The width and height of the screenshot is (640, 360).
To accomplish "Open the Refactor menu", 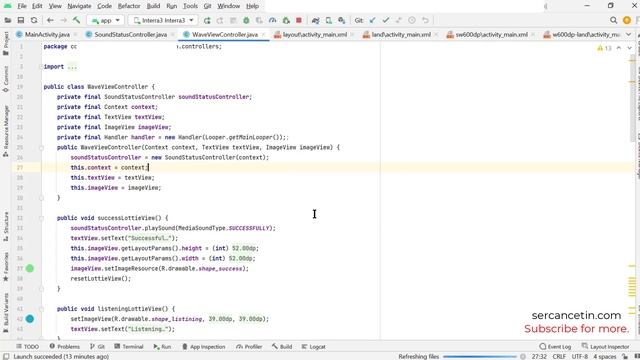I will (x=129, y=6).
